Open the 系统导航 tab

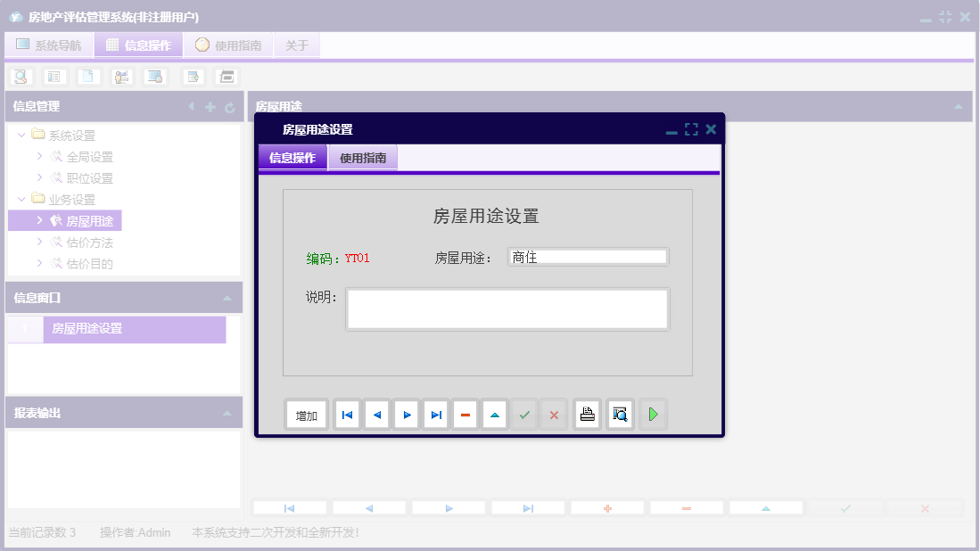[x=49, y=44]
